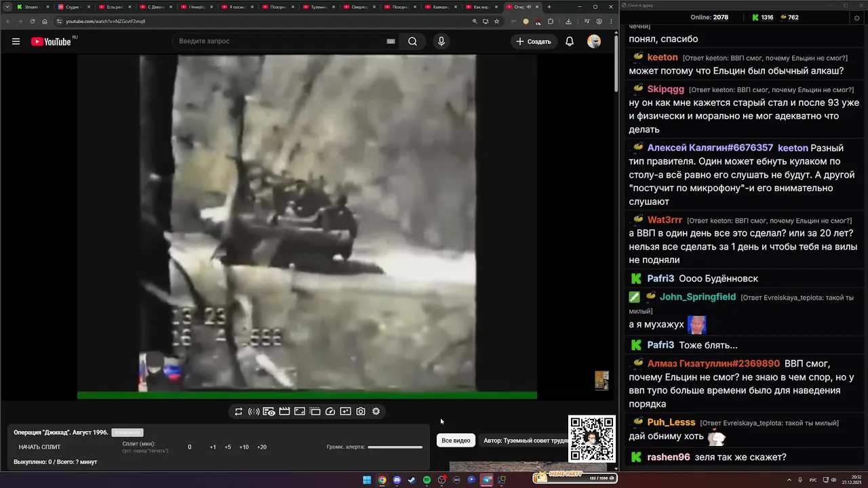Open the on-screen keyboard icon in search
Screen dimensions: 868x488
[391, 41]
